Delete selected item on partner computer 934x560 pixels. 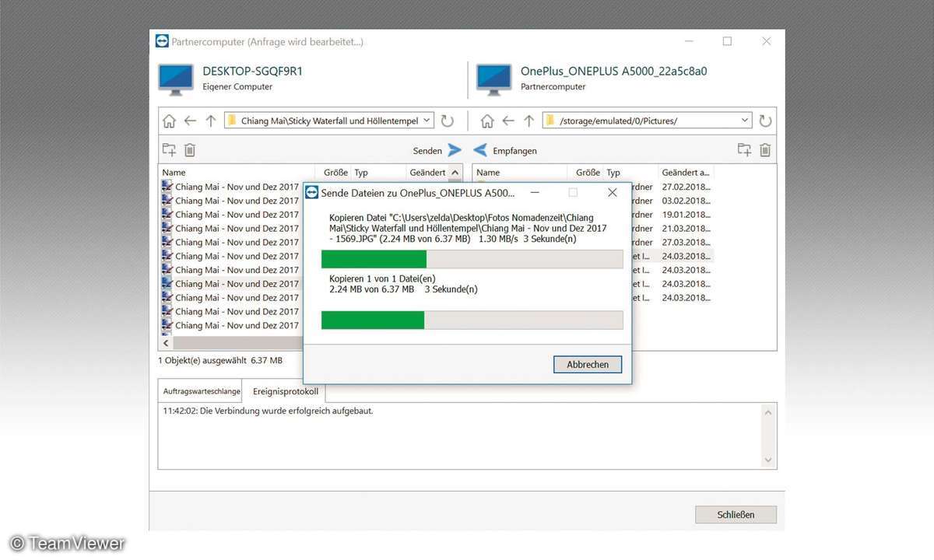coord(765,150)
